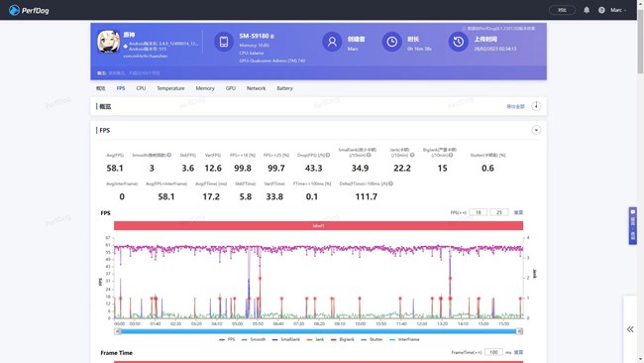Click info icon next to Jank(/10min) metric
Image resolution: width=644 pixels, height=363 pixels.
(x=412, y=155)
